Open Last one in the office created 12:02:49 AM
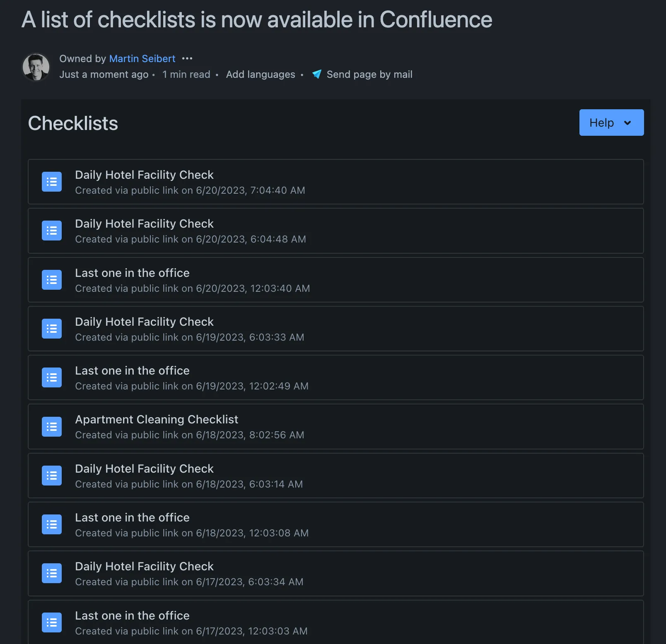The image size is (666, 644). (132, 370)
